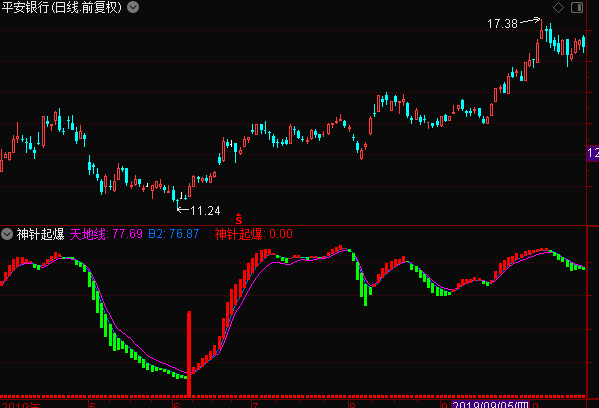Click the 11.24 low price label
The width and height of the screenshot is (599, 408).
click(x=206, y=211)
